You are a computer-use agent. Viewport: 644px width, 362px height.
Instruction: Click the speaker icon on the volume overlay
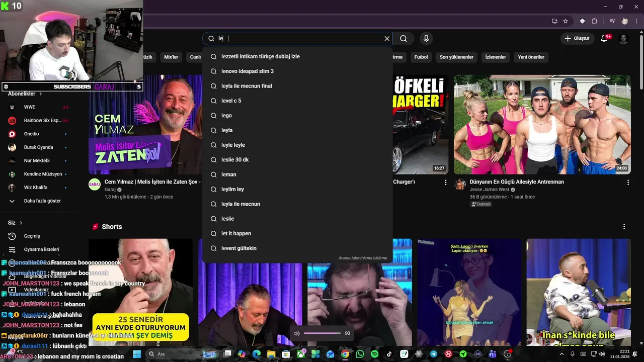[296, 333]
